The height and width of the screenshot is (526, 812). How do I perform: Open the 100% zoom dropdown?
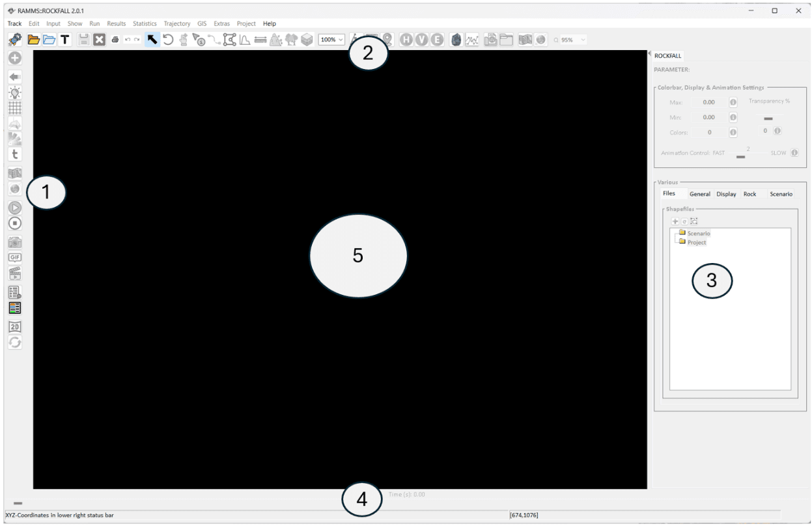coord(332,40)
